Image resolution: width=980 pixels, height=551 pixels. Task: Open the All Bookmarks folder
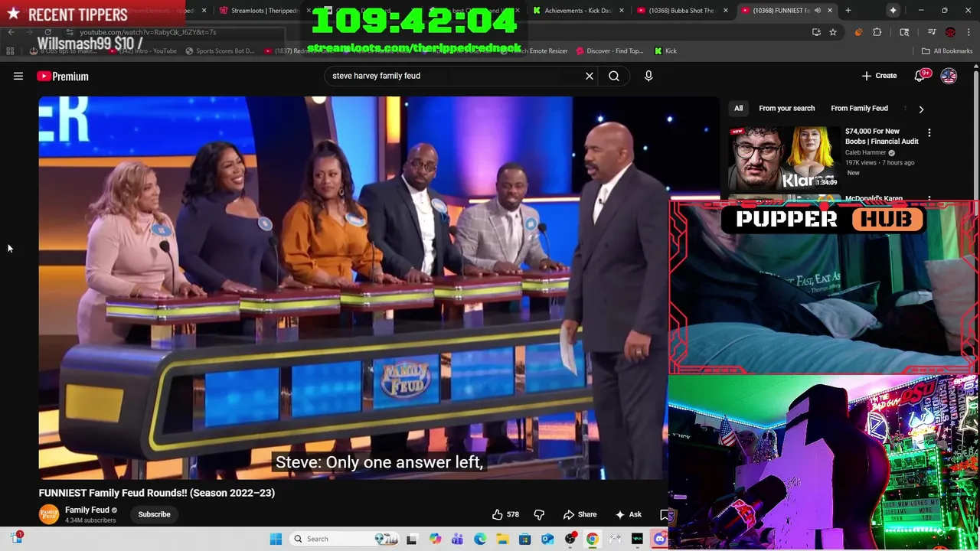[947, 51]
